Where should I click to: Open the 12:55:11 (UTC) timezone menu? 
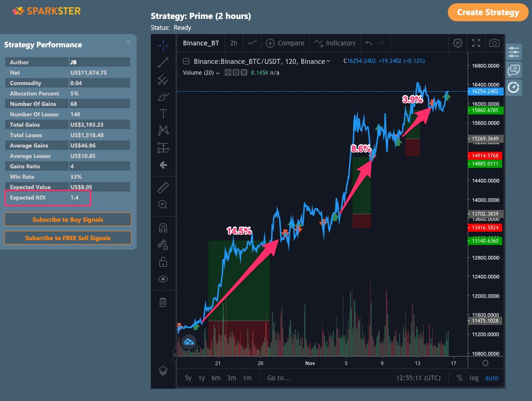[x=419, y=378]
